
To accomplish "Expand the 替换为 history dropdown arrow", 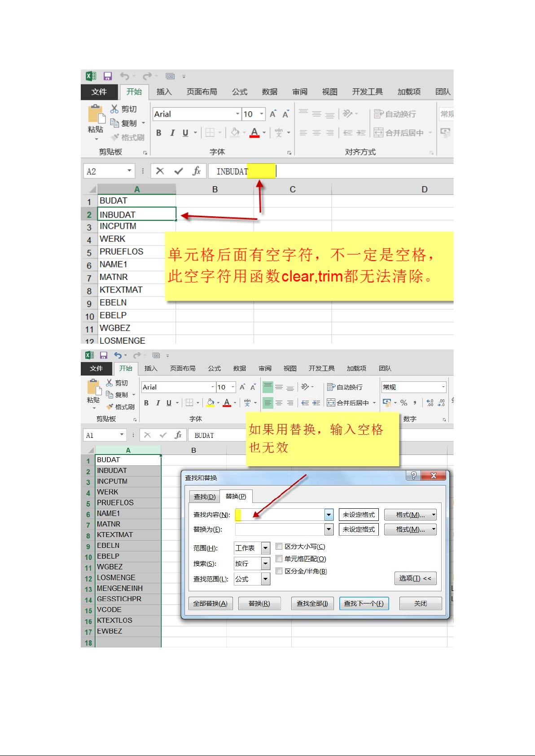I will pos(329,529).
